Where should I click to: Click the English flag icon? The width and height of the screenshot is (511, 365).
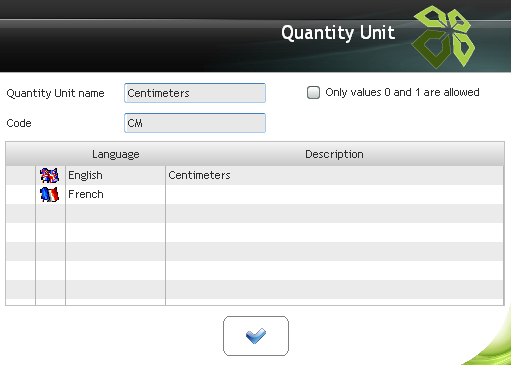coord(50,175)
